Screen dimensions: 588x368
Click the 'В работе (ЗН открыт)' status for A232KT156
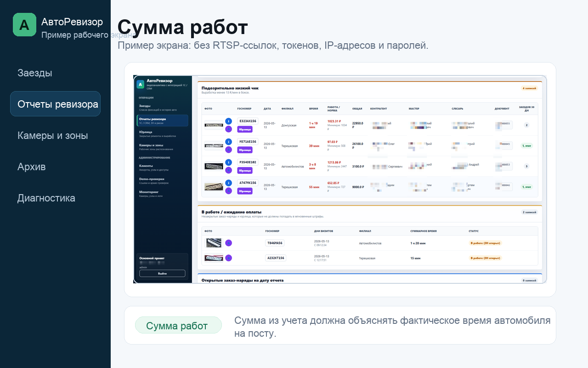click(485, 258)
